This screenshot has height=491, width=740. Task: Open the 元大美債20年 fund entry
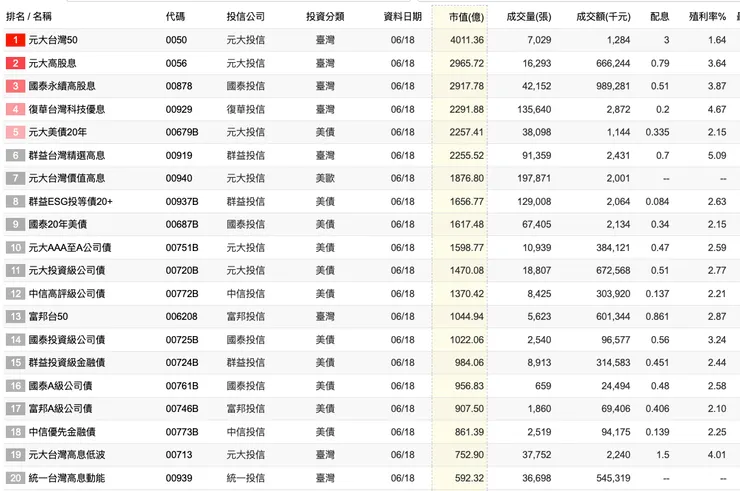[x=58, y=132]
